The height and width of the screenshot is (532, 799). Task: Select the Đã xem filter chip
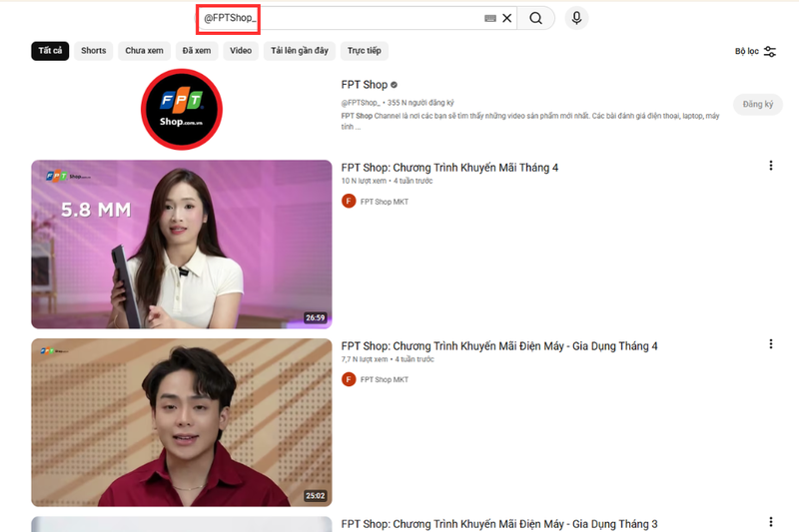(197, 50)
